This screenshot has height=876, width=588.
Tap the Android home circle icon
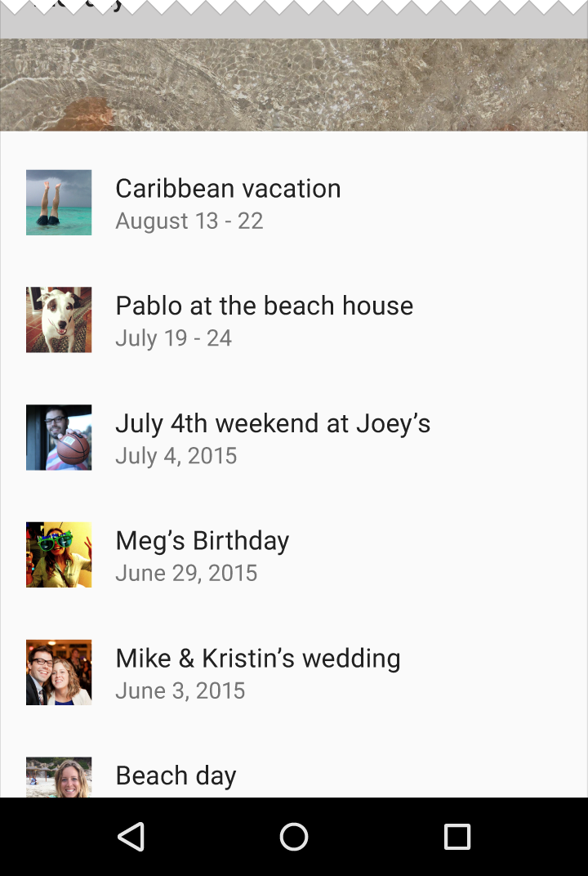coord(294,836)
